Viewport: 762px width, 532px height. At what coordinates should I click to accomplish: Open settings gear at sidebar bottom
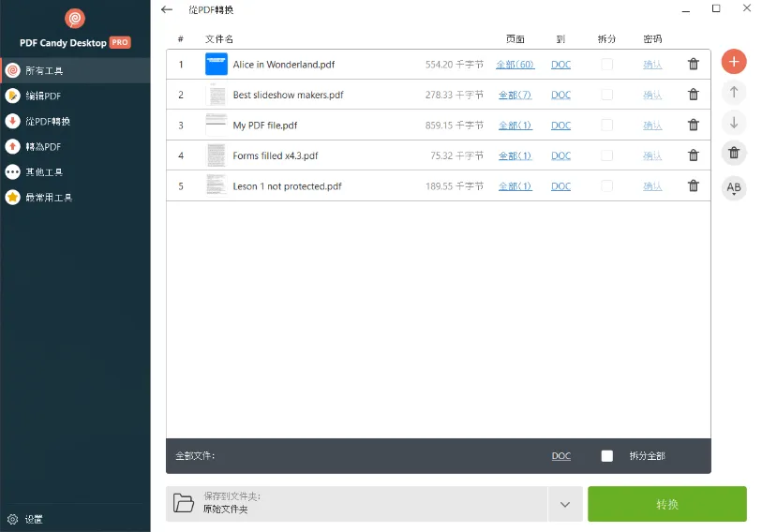[12, 519]
